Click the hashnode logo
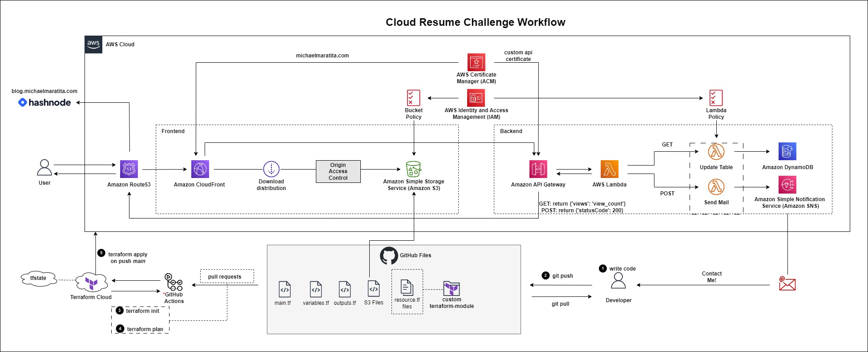868x352 pixels. click(44, 102)
